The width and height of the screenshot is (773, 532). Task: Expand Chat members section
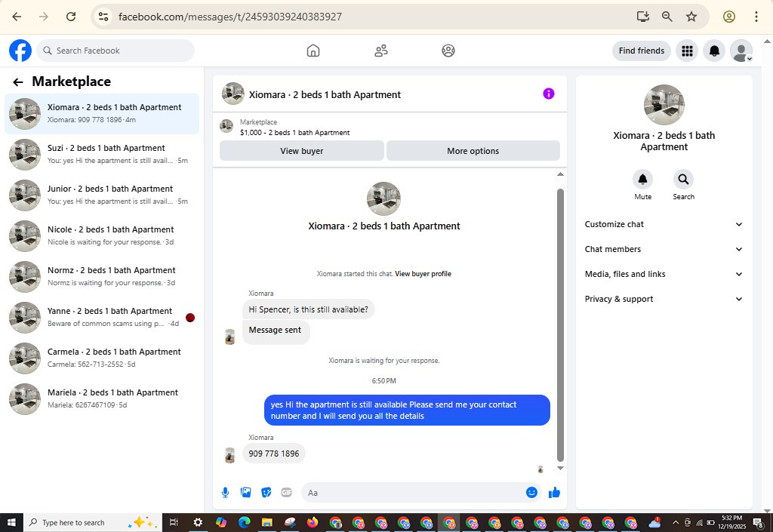click(664, 249)
